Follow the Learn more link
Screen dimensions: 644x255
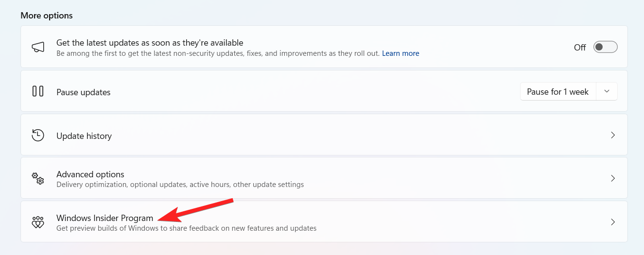point(400,53)
